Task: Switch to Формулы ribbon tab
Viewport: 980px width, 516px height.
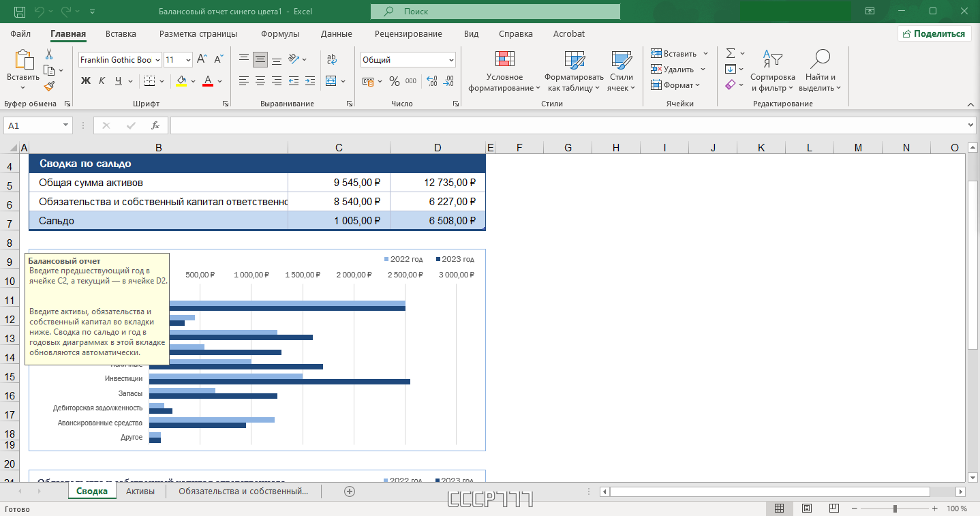Action: coord(279,34)
